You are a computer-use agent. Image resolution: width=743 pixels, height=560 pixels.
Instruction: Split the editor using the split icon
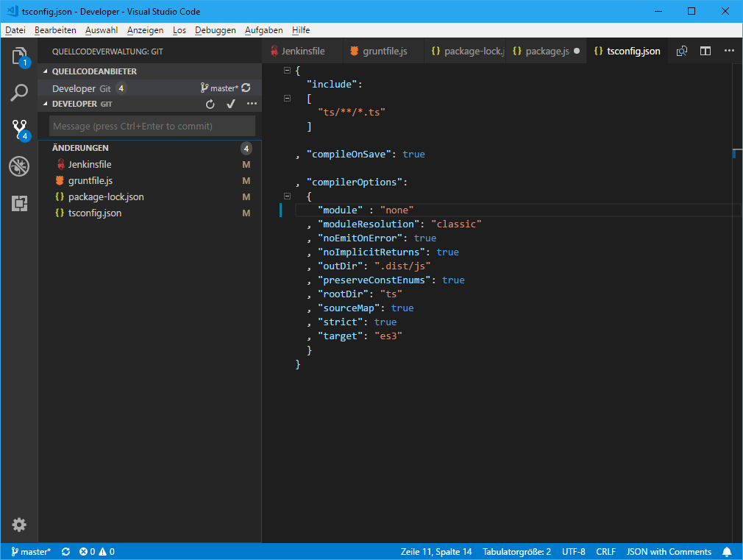705,51
